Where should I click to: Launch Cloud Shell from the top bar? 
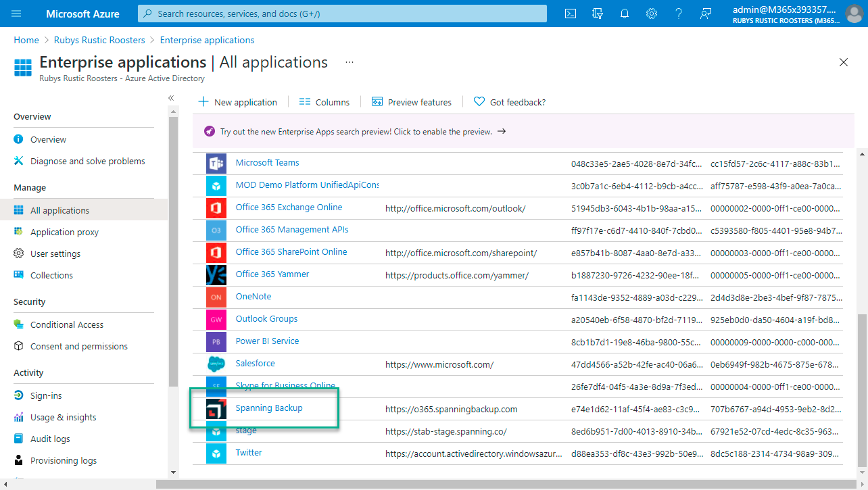(x=571, y=14)
